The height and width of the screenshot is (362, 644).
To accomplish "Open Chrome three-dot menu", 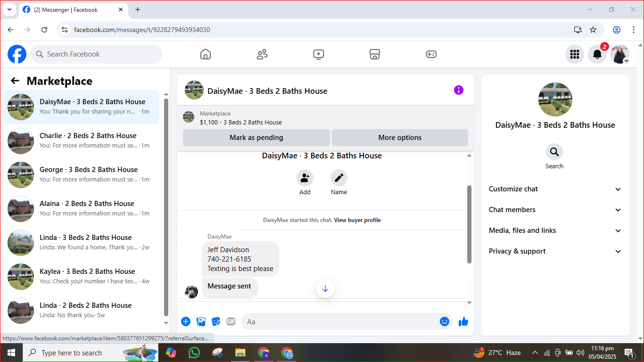I will point(634,30).
